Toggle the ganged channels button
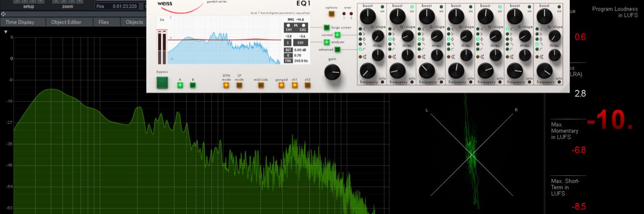The height and width of the screenshot is (214, 644). pos(281,85)
